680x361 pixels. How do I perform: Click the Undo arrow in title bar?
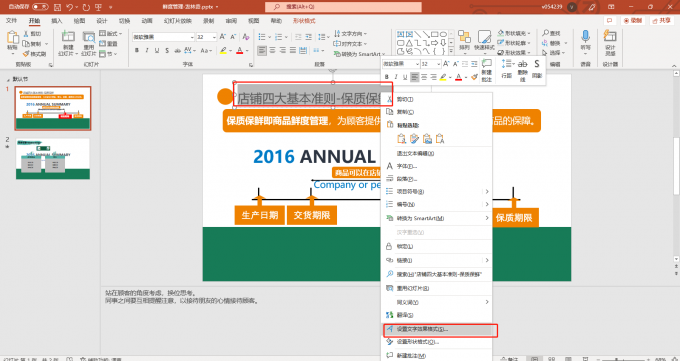pos(70,7)
